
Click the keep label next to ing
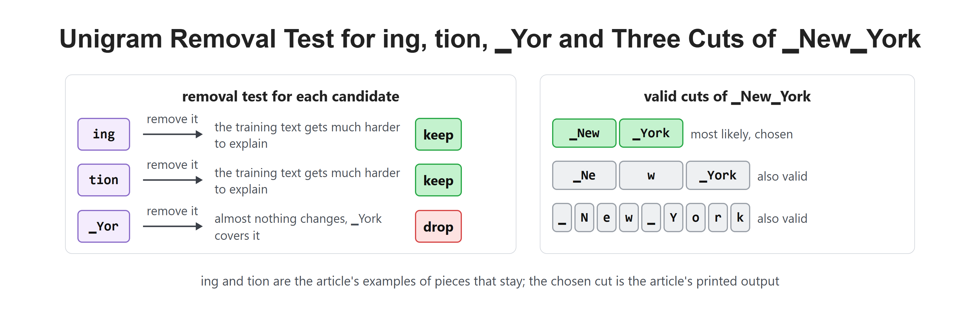click(438, 134)
